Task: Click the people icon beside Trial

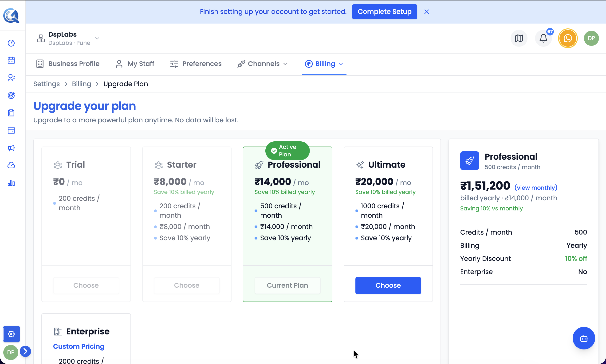Action: pos(58,165)
